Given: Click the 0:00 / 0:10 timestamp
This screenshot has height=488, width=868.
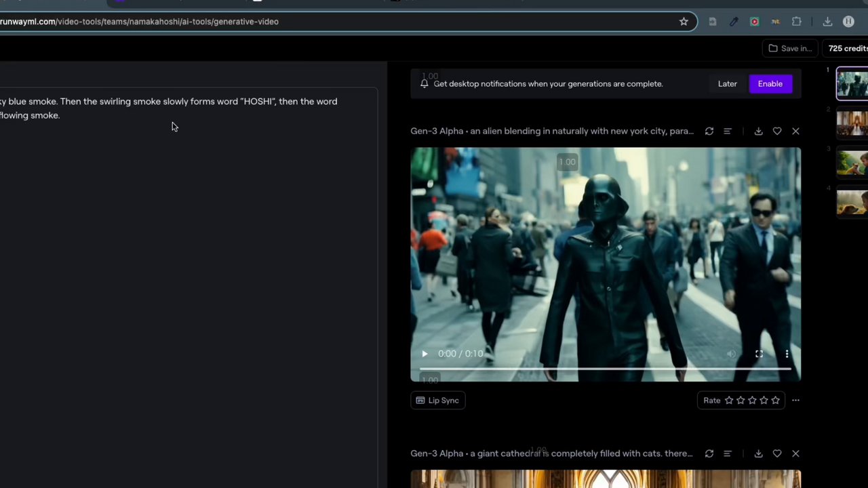Looking at the screenshot, I should point(460,354).
